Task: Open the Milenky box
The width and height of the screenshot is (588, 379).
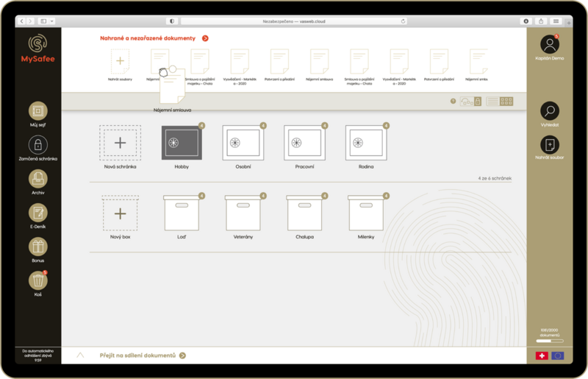Action: (366, 213)
